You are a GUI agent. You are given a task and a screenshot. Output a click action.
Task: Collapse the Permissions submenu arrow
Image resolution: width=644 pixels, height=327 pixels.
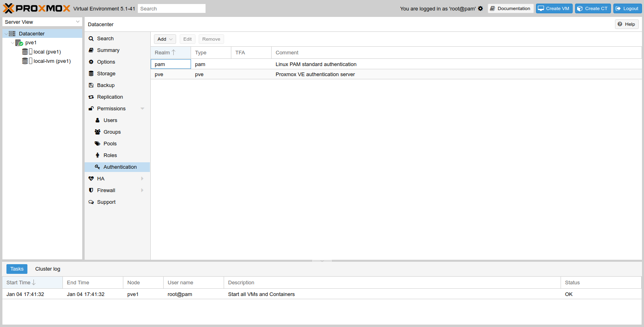pos(142,109)
